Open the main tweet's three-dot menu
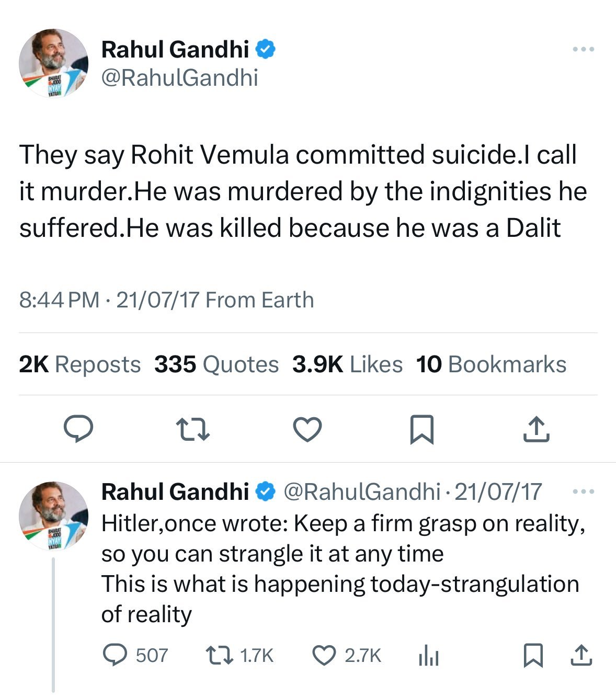Screen dimensions: 616x698 (583, 49)
